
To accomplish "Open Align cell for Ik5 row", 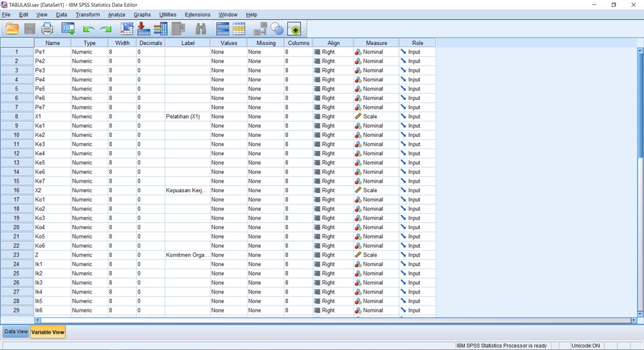I will click(x=333, y=301).
